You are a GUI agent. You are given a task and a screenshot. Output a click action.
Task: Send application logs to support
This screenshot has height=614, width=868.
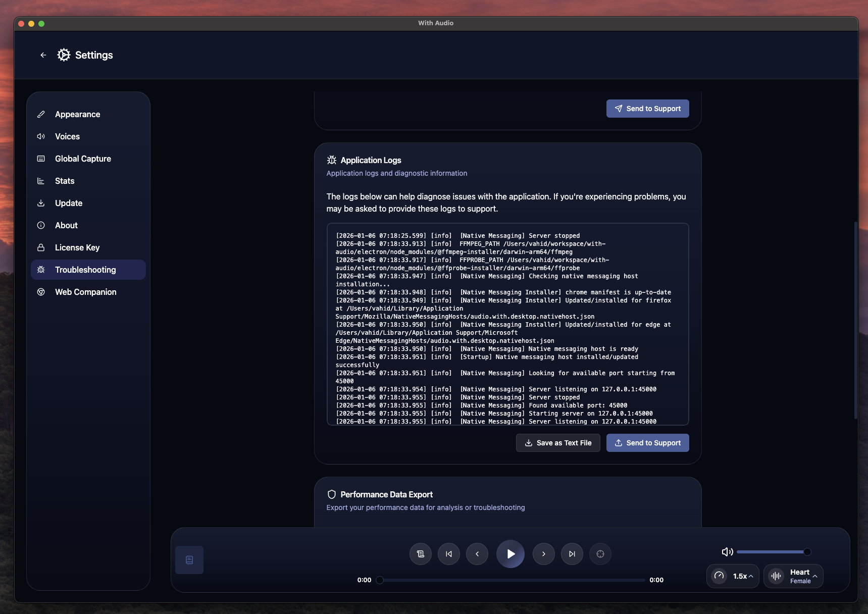pyautogui.click(x=647, y=443)
